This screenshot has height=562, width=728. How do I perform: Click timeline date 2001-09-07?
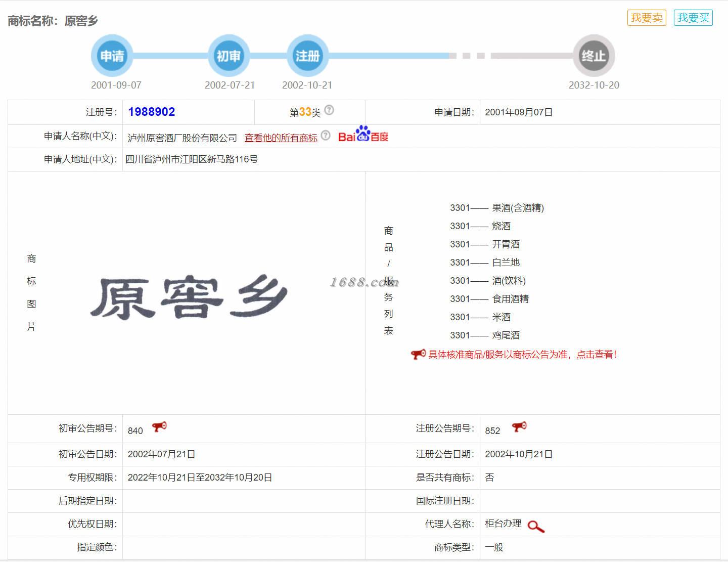(x=116, y=85)
